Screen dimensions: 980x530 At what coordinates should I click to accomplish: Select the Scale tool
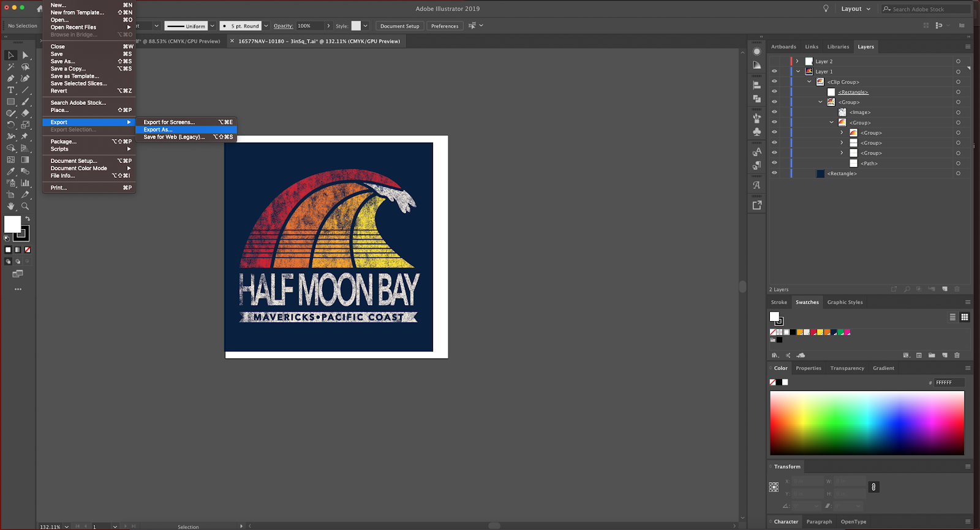[x=25, y=125]
